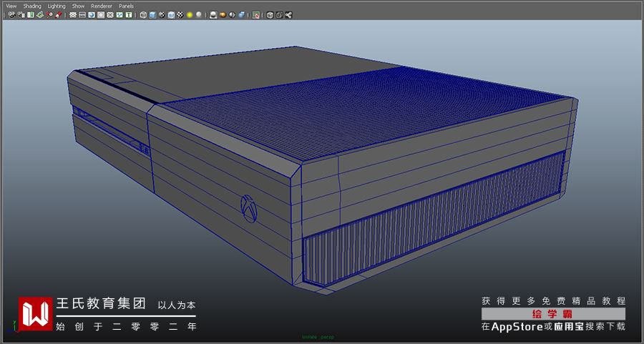Viewport: 644px width, 344px height.
Task: Click the Use Default Material icon
Action: click(162, 15)
